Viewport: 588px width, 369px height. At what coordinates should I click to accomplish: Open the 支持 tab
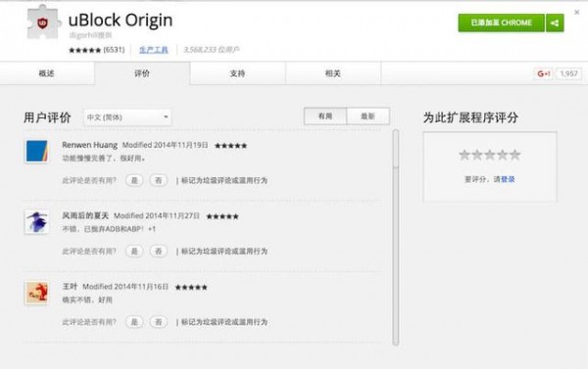[x=238, y=73]
